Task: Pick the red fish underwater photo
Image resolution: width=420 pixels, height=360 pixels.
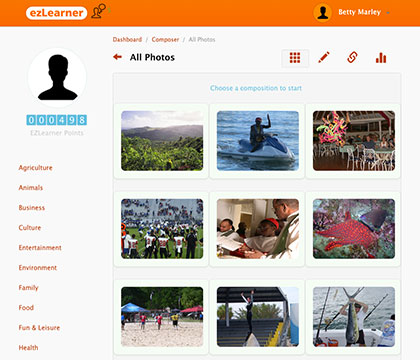Action: click(x=354, y=229)
